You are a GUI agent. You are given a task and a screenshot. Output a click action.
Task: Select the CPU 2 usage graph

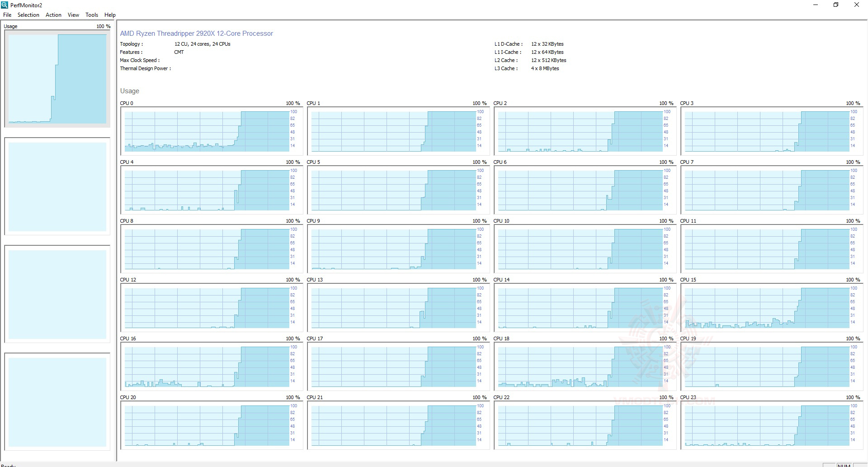585,131
